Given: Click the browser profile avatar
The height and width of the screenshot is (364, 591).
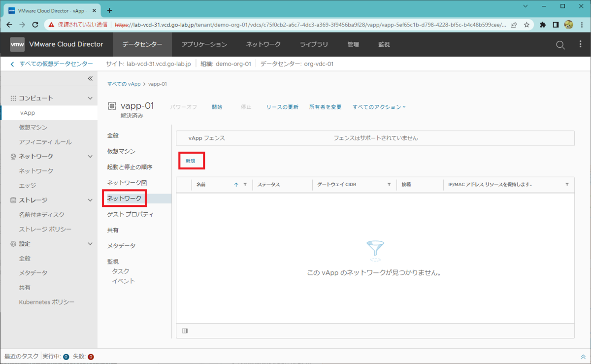Looking at the screenshot, I should (568, 24).
